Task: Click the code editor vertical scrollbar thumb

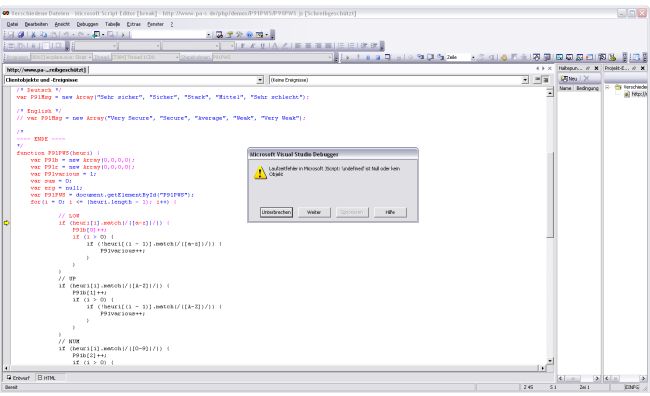Action: (550, 195)
